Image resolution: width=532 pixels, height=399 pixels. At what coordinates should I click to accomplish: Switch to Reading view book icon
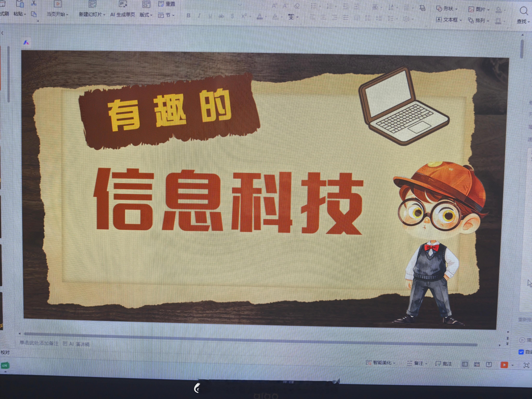click(489, 365)
